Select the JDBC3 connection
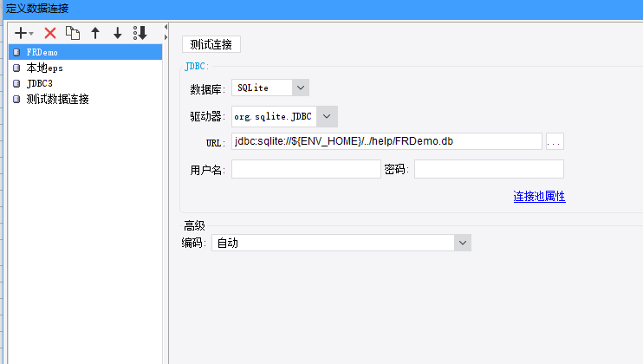This screenshot has width=643, height=364. click(85, 83)
